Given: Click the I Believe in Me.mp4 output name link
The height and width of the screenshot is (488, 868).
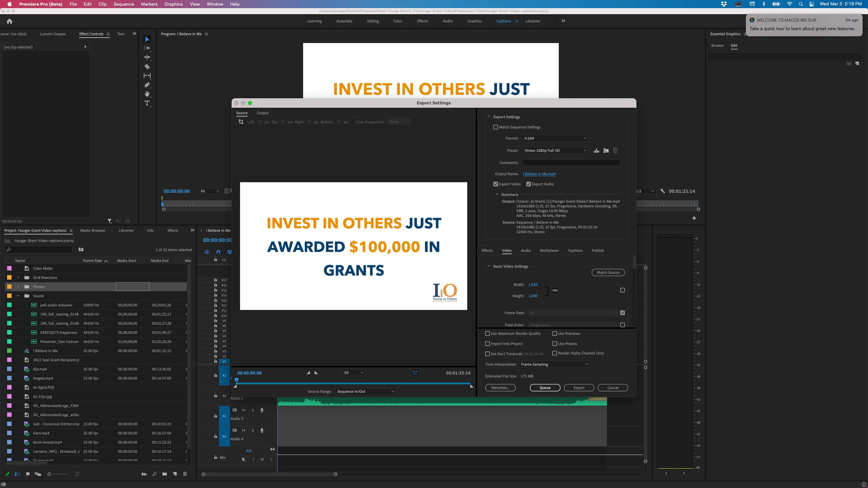Looking at the screenshot, I should pos(539,174).
